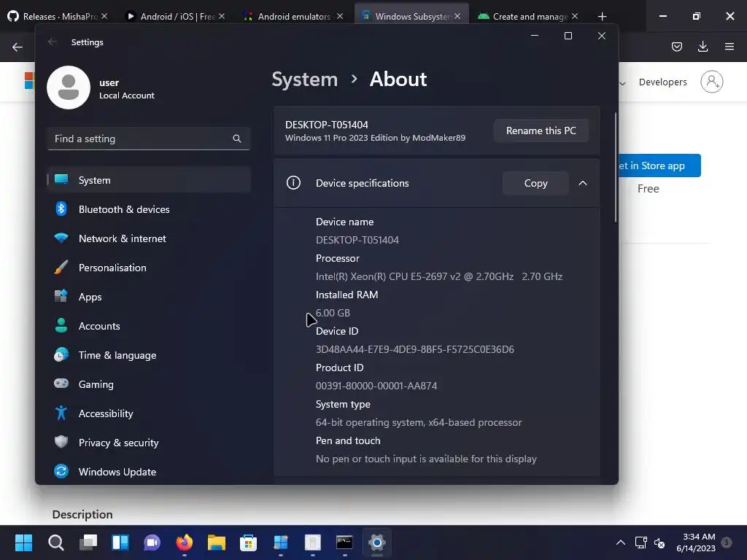Open the terminal app in taskbar
The image size is (747, 560).
[344, 542]
